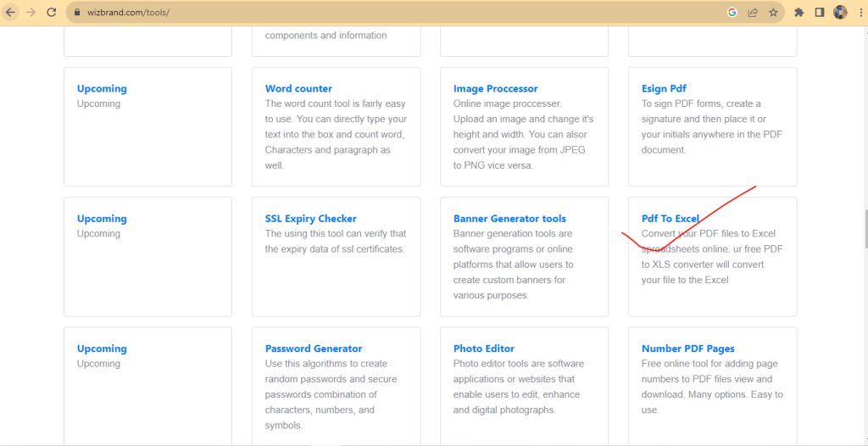The image size is (868, 446).
Task: Open the Esign Pdf tool link
Action: click(664, 88)
